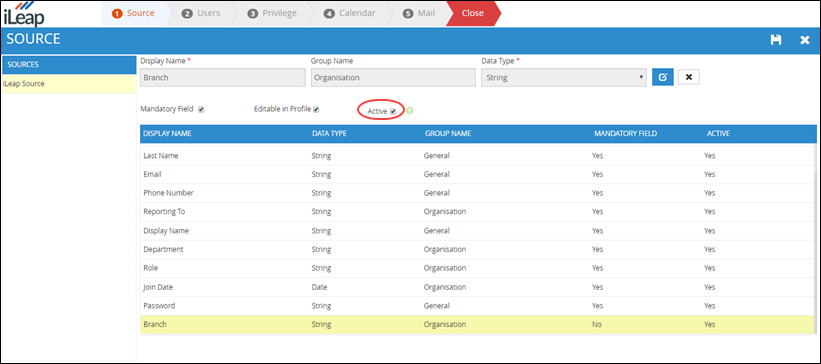Select iLeap Source in the Sources list
This screenshot has height=364, width=821.
click(69, 84)
